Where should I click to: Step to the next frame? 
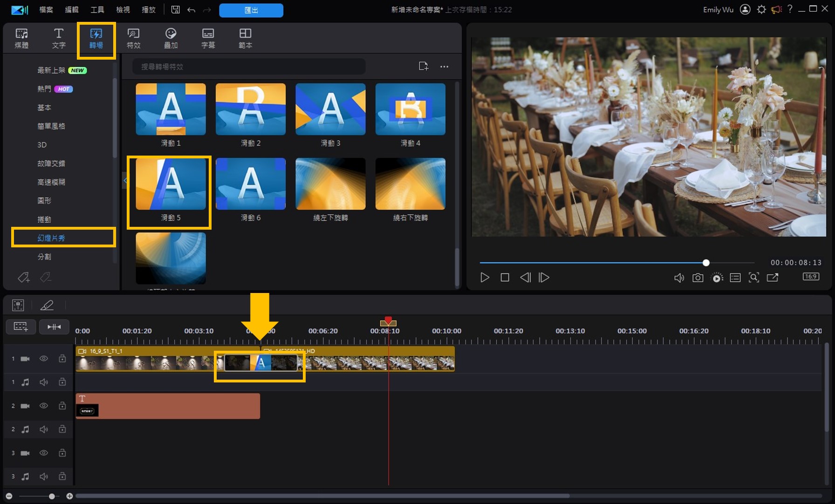544,278
